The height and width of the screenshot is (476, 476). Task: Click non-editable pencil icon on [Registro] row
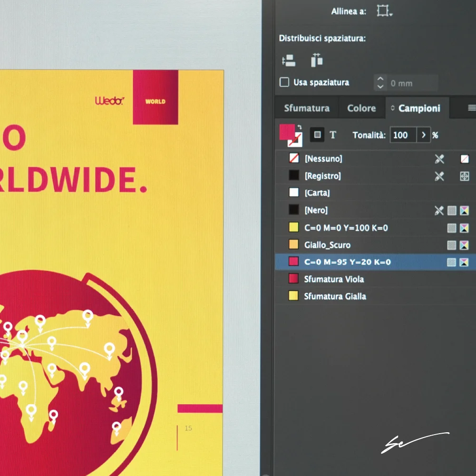pyautogui.click(x=439, y=176)
